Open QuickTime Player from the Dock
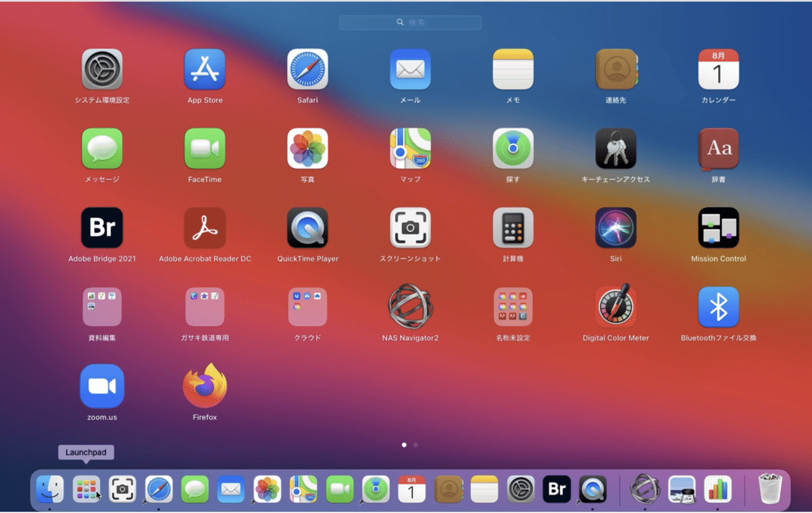This screenshot has height=513, width=812. 593,489
